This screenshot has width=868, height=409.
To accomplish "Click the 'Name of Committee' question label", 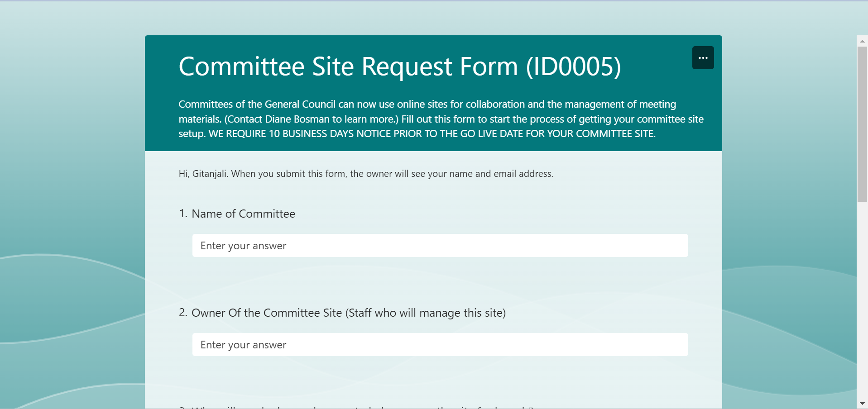I will (x=243, y=214).
